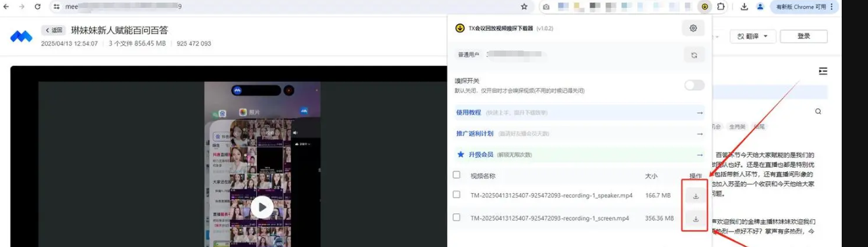This screenshot has width=868, height=247.
Task: Click the 大小 column header
Action: [x=651, y=175]
